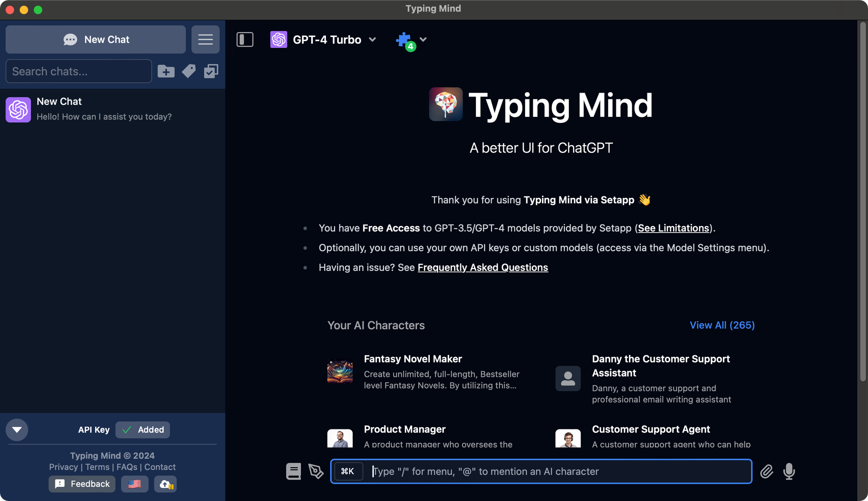The height and width of the screenshot is (501, 868).
Task: Click the ⌘K shortcut button
Action: (348, 471)
